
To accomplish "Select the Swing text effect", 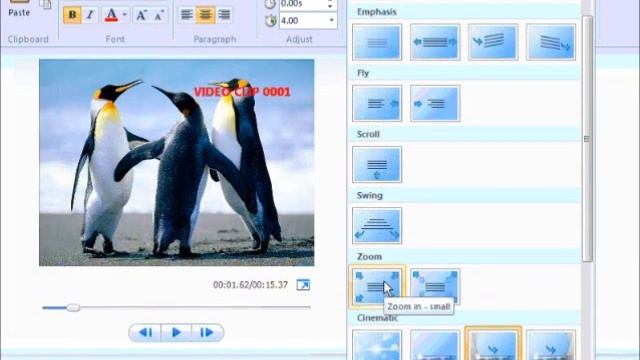I will click(377, 226).
